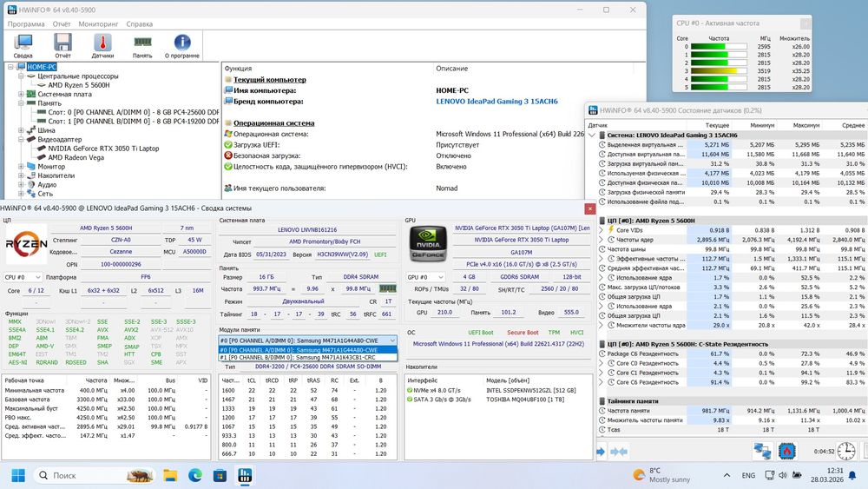Select Слот: 0 memory module in tree
Image resolution: width=868 pixels, height=489 pixels.
point(134,112)
